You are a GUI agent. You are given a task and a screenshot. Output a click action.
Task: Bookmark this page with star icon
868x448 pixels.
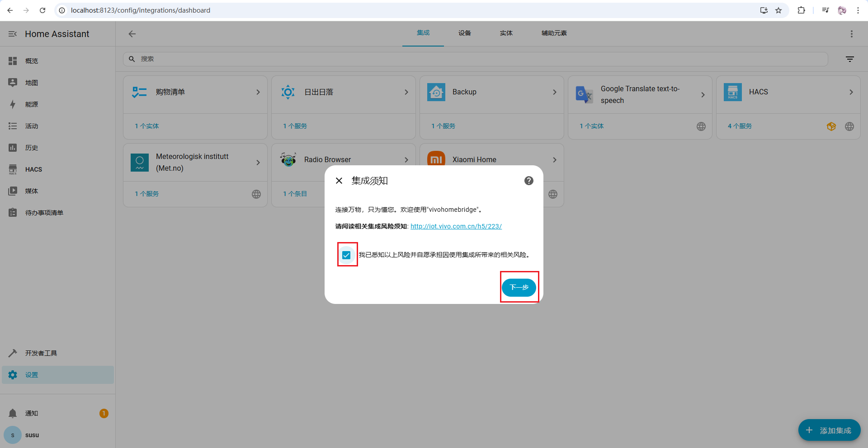(x=778, y=10)
